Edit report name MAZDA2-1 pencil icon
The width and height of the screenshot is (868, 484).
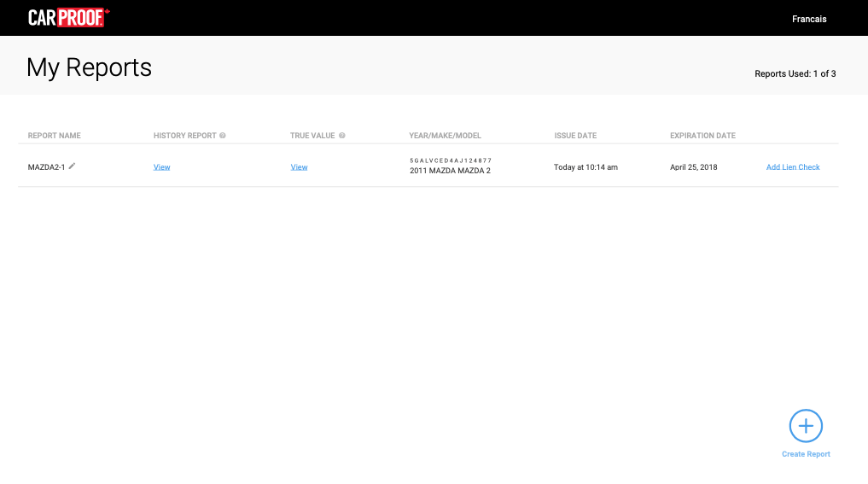(x=72, y=166)
